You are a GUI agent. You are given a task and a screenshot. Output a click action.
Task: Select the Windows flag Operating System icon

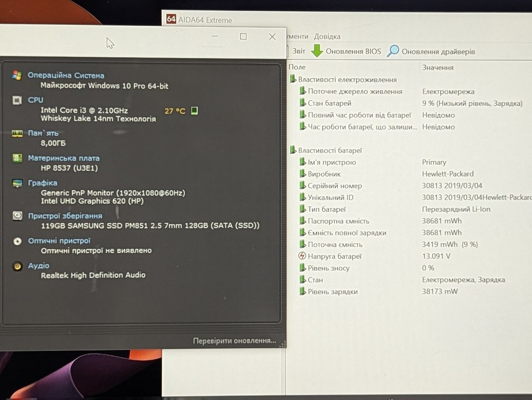(17, 75)
